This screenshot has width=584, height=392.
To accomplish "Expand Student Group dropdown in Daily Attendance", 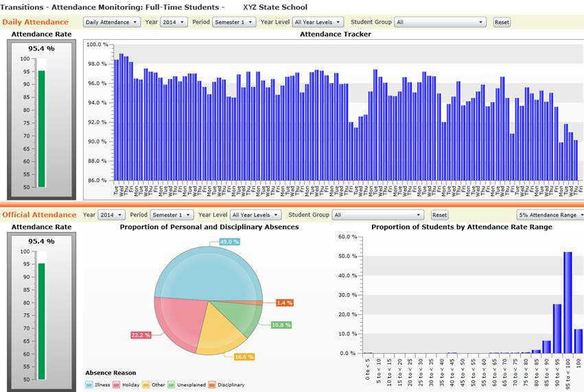I will click(441, 22).
